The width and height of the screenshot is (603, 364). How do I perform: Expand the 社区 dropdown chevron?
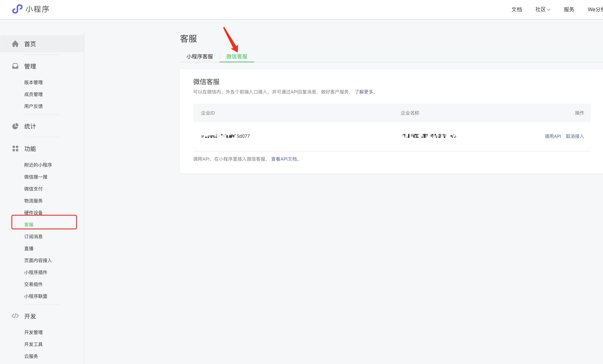tap(549, 10)
